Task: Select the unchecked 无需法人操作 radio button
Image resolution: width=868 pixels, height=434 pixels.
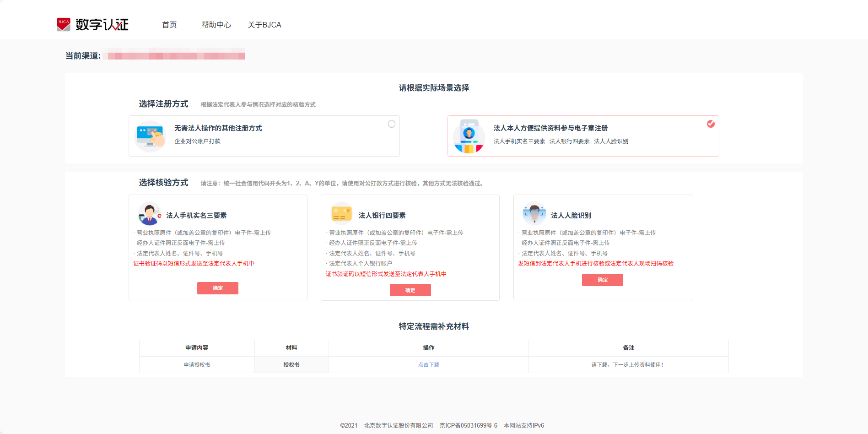Action: (392, 124)
